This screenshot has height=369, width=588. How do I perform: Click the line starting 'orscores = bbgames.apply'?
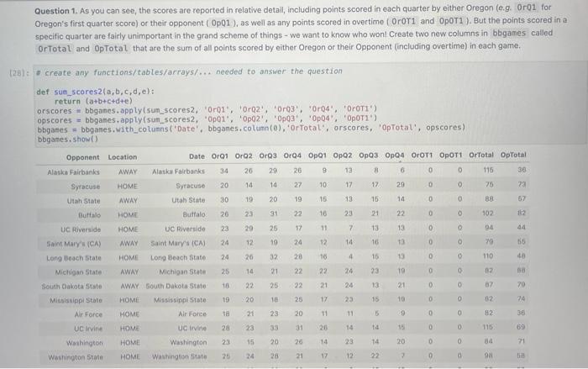[x=207, y=110]
